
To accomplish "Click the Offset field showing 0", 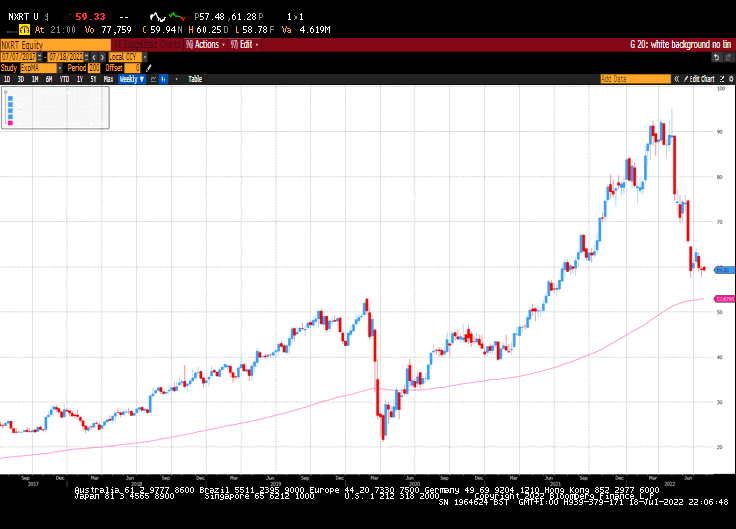I will click(132, 68).
